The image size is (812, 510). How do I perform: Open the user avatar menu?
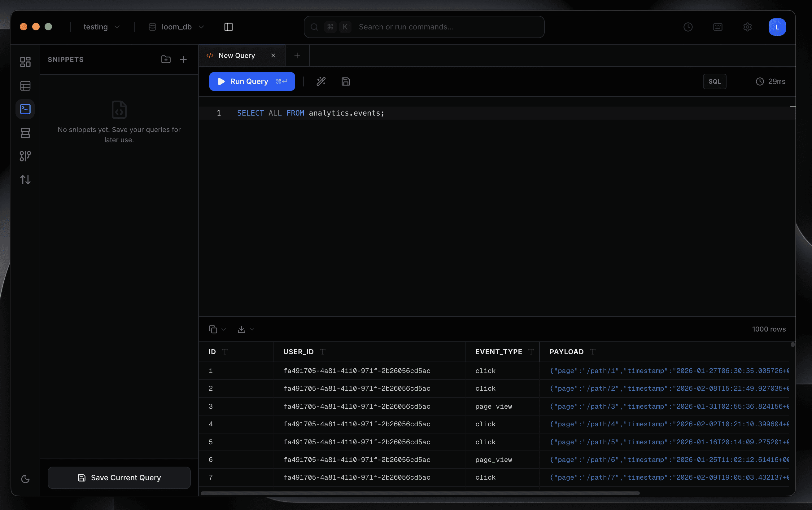coord(777,27)
